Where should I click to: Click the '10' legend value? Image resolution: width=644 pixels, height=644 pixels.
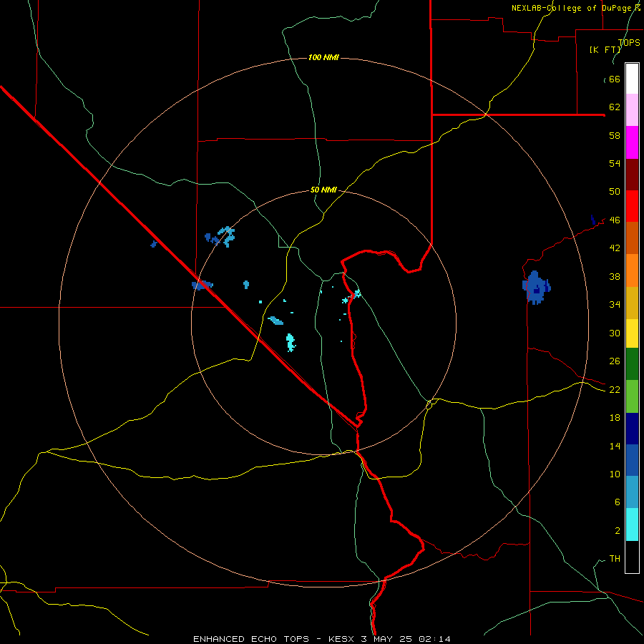(615, 474)
